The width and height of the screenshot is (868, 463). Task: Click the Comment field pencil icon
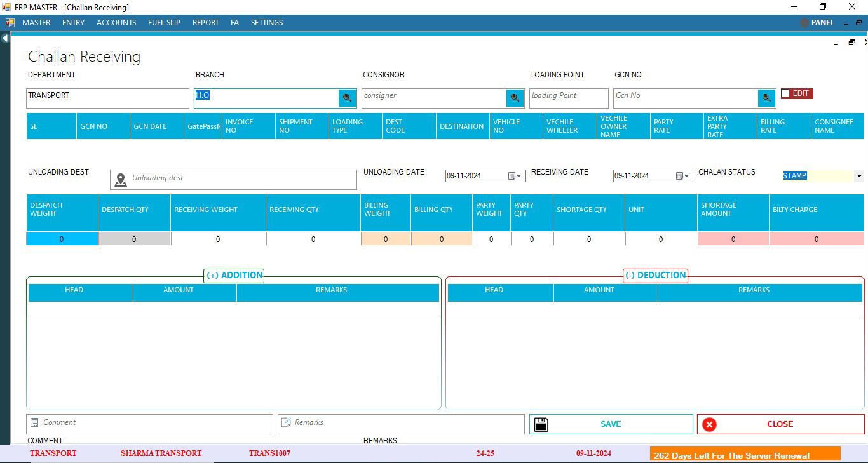click(x=35, y=422)
